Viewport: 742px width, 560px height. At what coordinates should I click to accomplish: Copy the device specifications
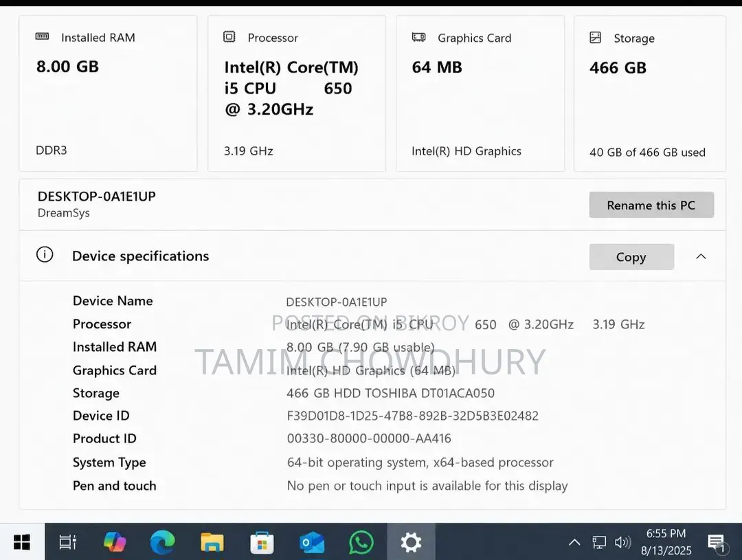pyautogui.click(x=631, y=257)
